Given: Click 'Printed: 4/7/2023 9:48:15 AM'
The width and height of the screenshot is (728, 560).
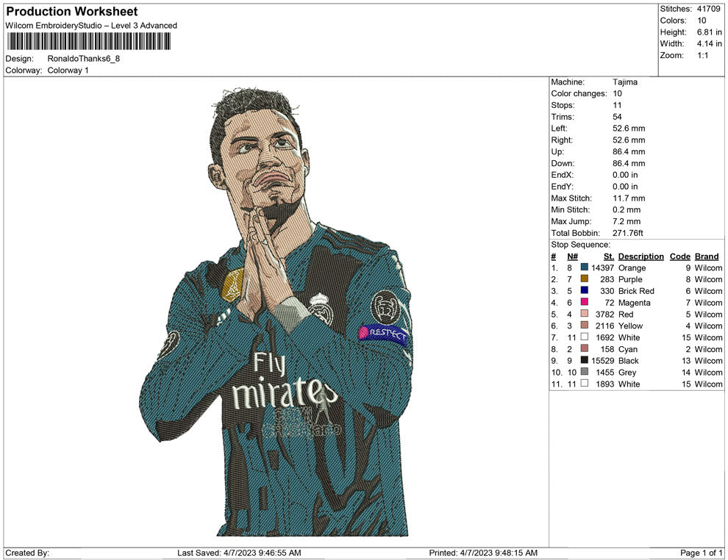Looking at the screenshot, I should 483,553.
